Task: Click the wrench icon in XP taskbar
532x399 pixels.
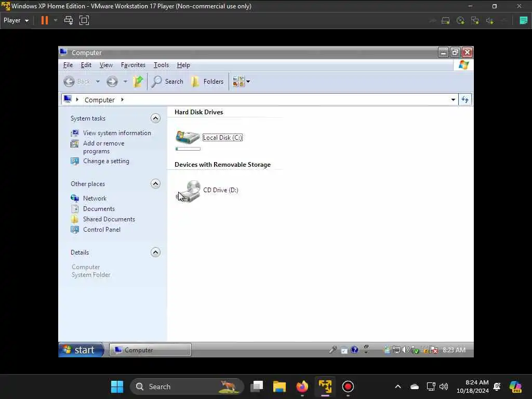Action: pos(332,350)
